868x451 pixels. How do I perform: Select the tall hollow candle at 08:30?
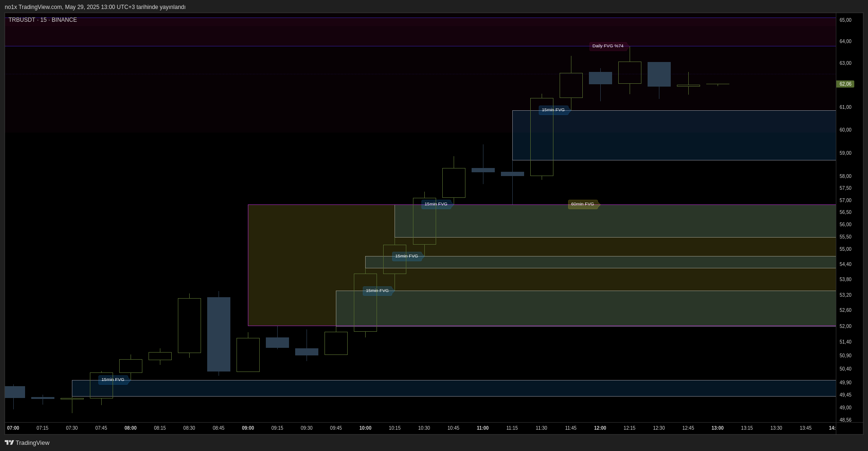pos(189,326)
